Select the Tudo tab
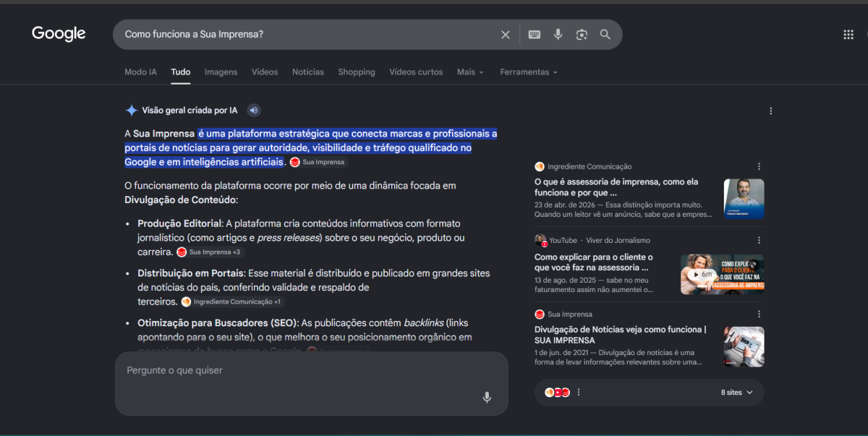The image size is (868, 436). point(181,72)
